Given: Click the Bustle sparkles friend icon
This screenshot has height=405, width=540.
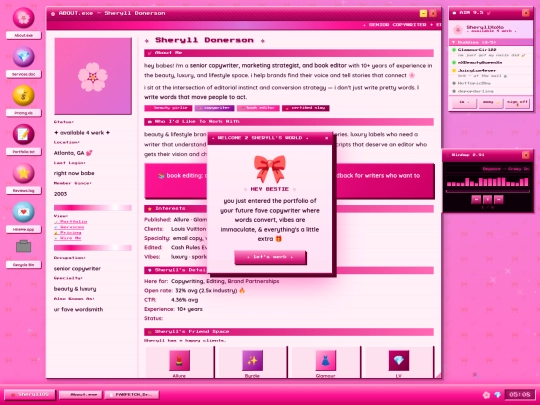Looking at the screenshot, I should pos(252,360).
